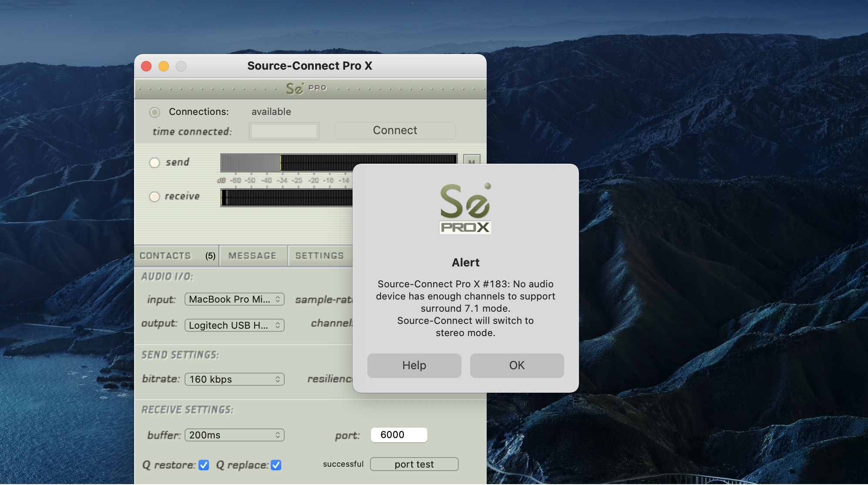Click the Connections status indicator

tap(155, 112)
